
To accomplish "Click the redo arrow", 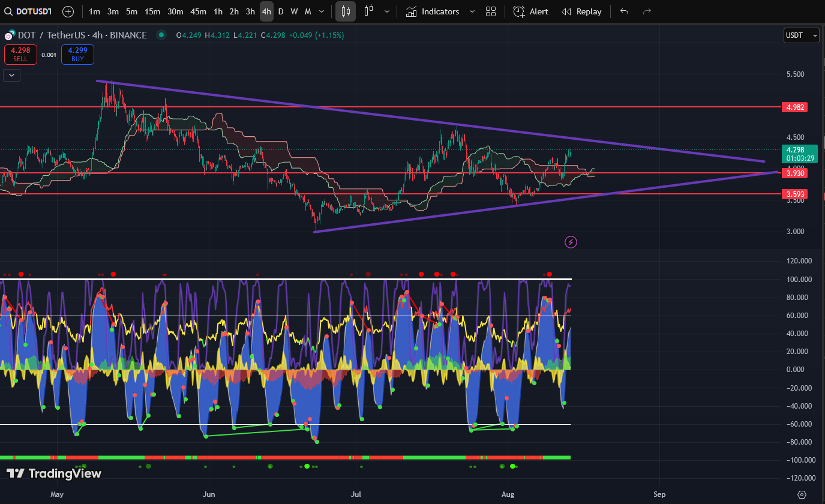I will [647, 11].
